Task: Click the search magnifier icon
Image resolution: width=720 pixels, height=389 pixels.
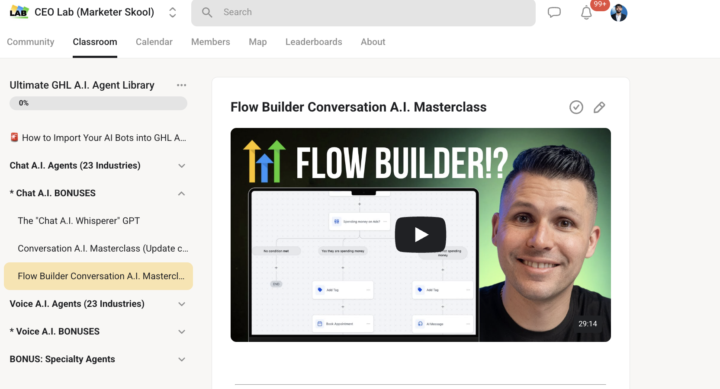Action: pyautogui.click(x=207, y=12)
